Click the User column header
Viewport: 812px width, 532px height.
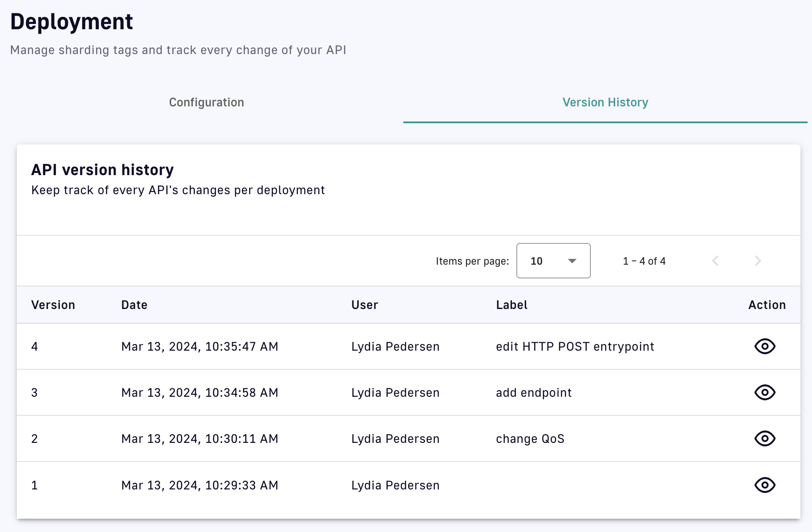pyautogui.click(x=365, y=305)
